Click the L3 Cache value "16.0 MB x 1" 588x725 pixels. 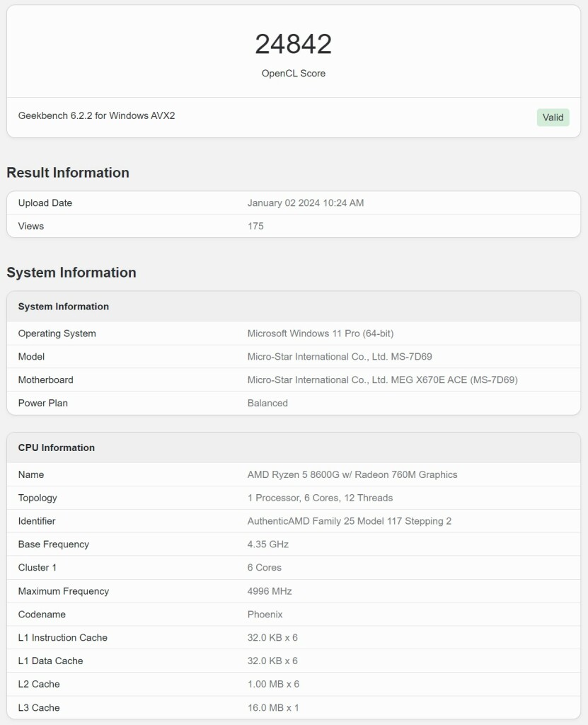coord(273,707)
